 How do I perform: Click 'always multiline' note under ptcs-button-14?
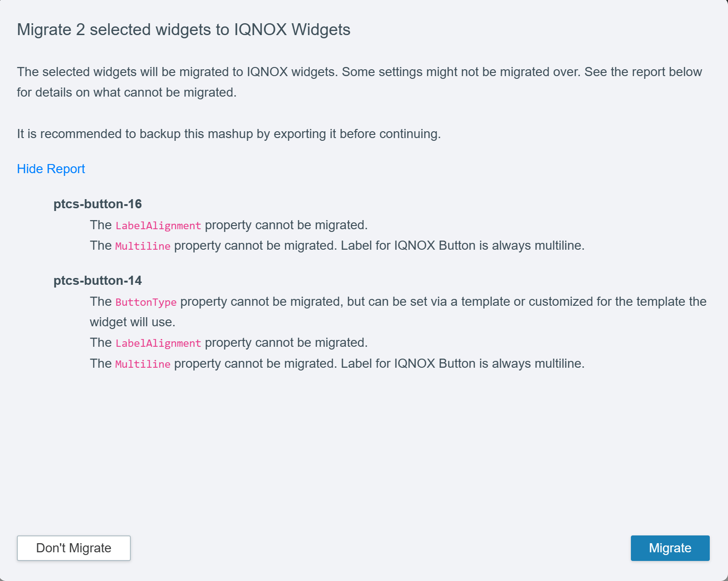[537, 364]
